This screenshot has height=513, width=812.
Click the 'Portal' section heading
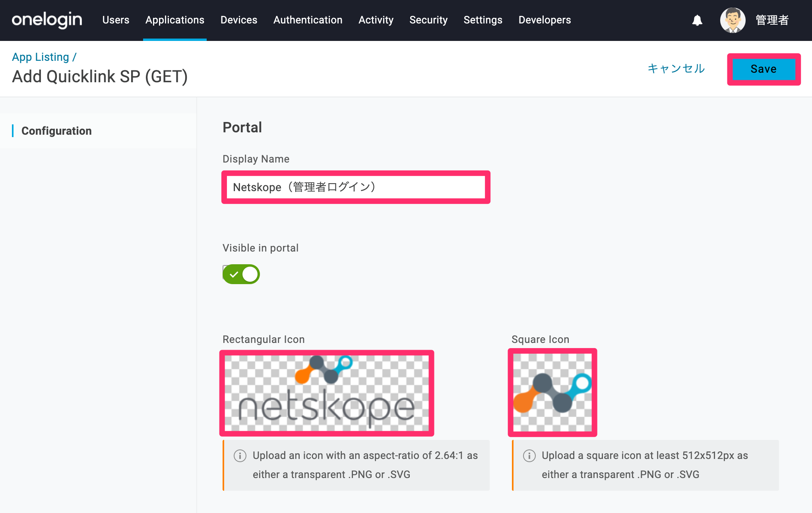click(x=242, y=128)
